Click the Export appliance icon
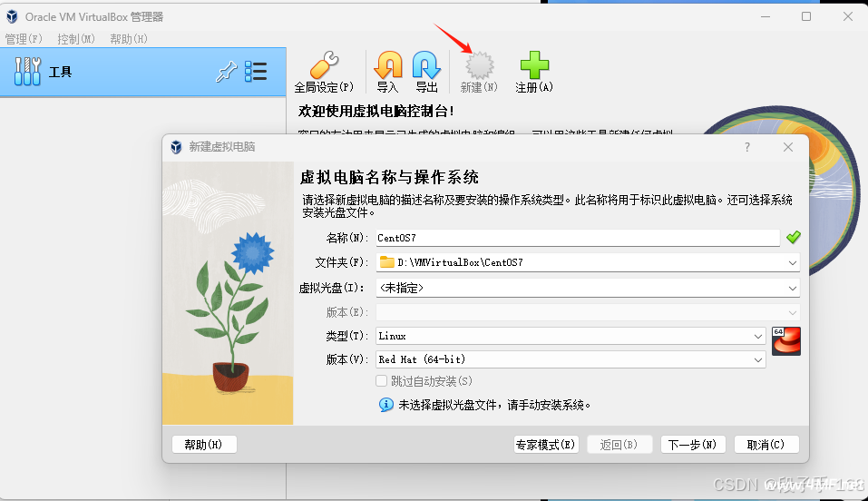 [426, 67]
